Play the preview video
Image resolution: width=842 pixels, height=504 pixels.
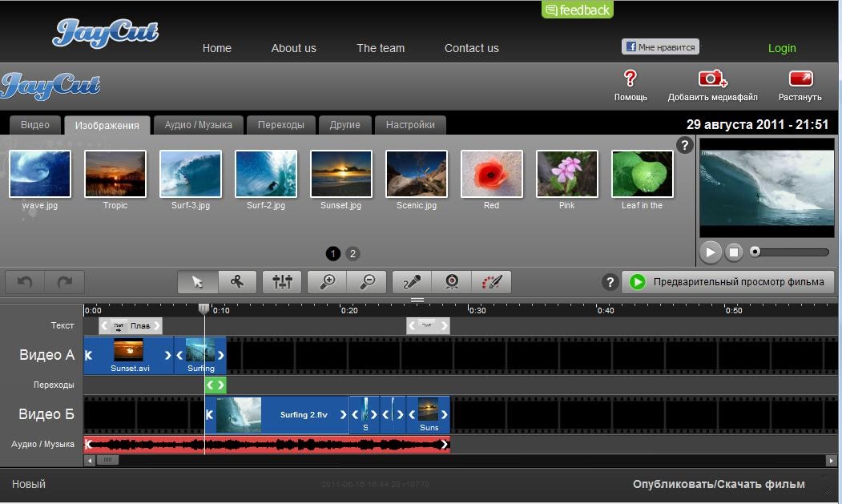click(711, 252)
